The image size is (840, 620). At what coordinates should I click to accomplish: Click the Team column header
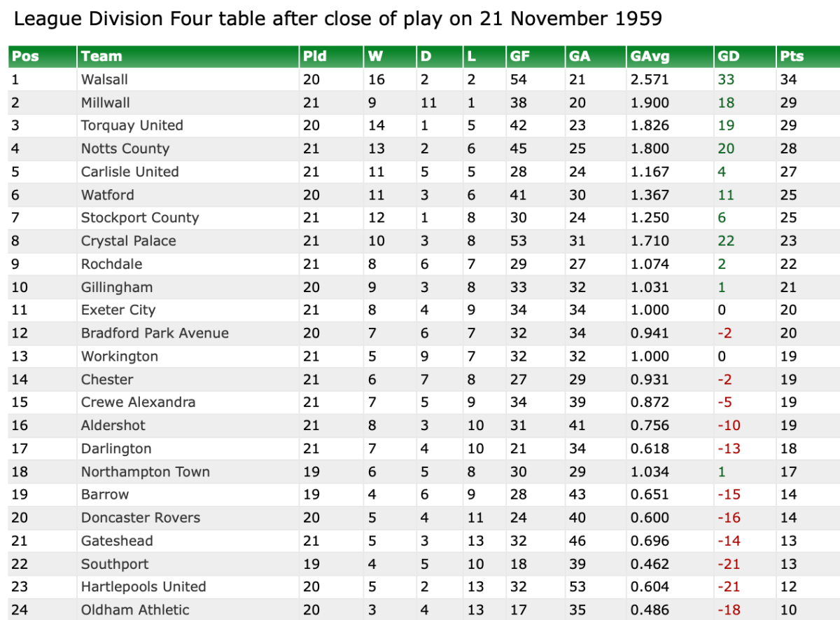pyautogui.click(x=101, y=57)
